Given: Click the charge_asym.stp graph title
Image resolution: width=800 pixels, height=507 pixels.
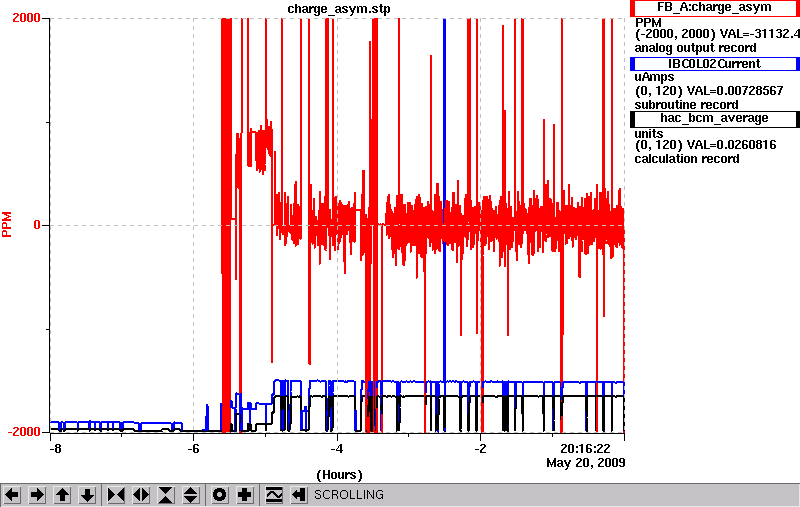Looking at the screenshot, I should point(339,9).
